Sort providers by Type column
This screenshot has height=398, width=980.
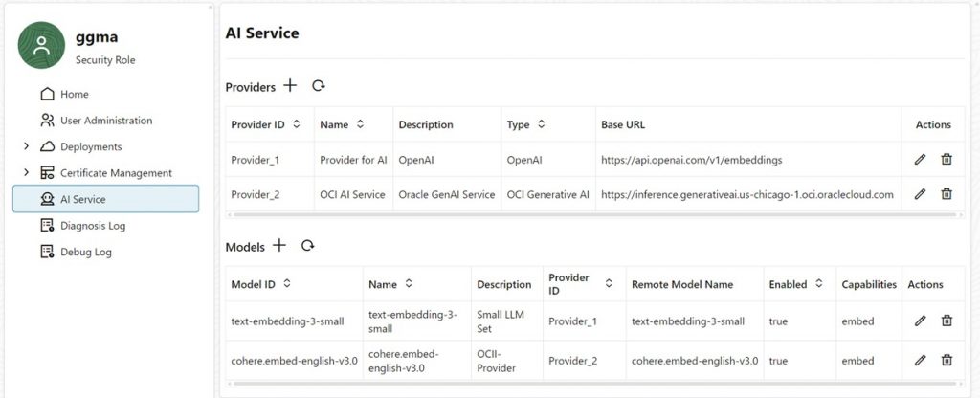tap(541, 124)
